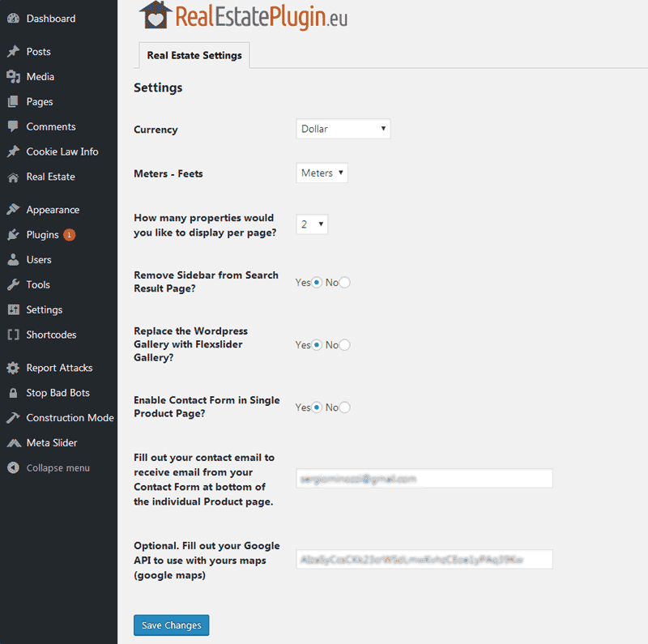
Task: Open the Plugins menu label
Action: click(43, 235)
